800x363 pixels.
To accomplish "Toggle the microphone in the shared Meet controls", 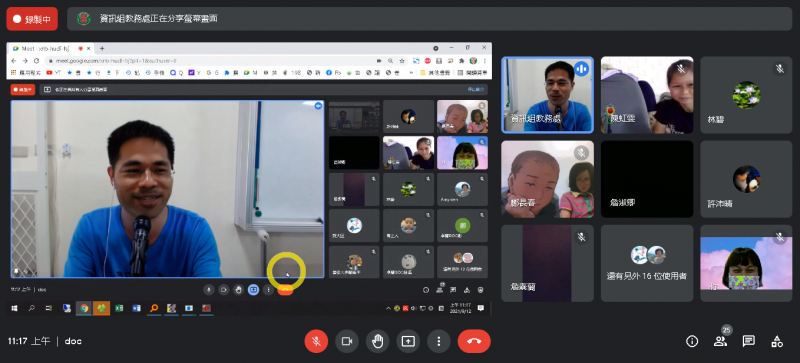I will click(x=208, y=289).
